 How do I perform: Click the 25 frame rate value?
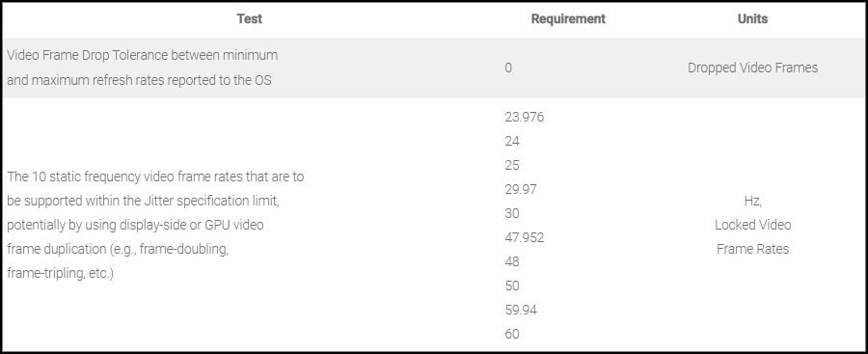(x=512, y=165)
